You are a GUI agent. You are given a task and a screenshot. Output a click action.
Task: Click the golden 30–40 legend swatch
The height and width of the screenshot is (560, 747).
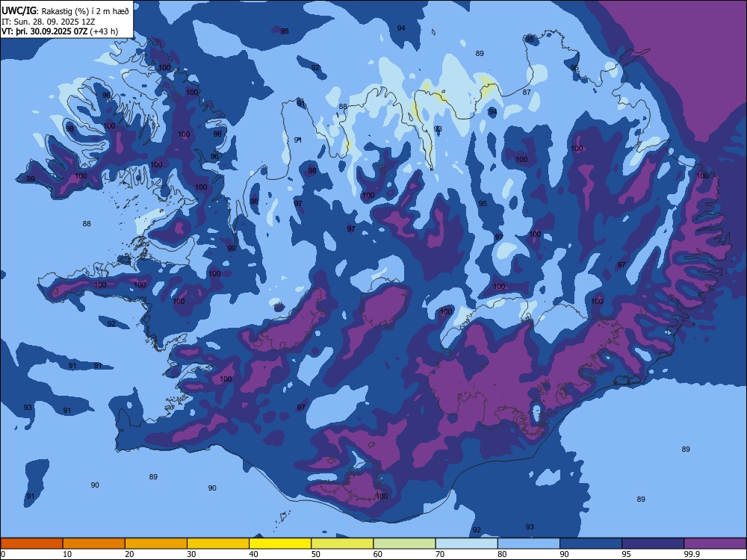point(218,544)
